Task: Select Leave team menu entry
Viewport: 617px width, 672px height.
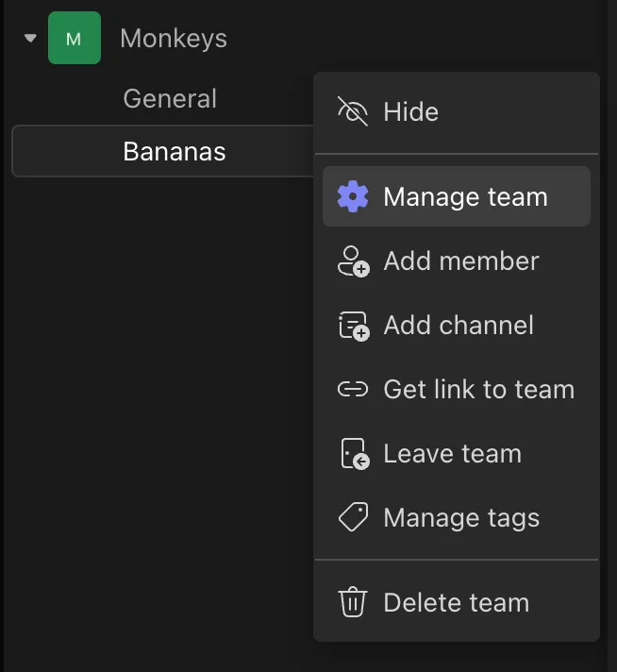Action: tap(457, 453)
